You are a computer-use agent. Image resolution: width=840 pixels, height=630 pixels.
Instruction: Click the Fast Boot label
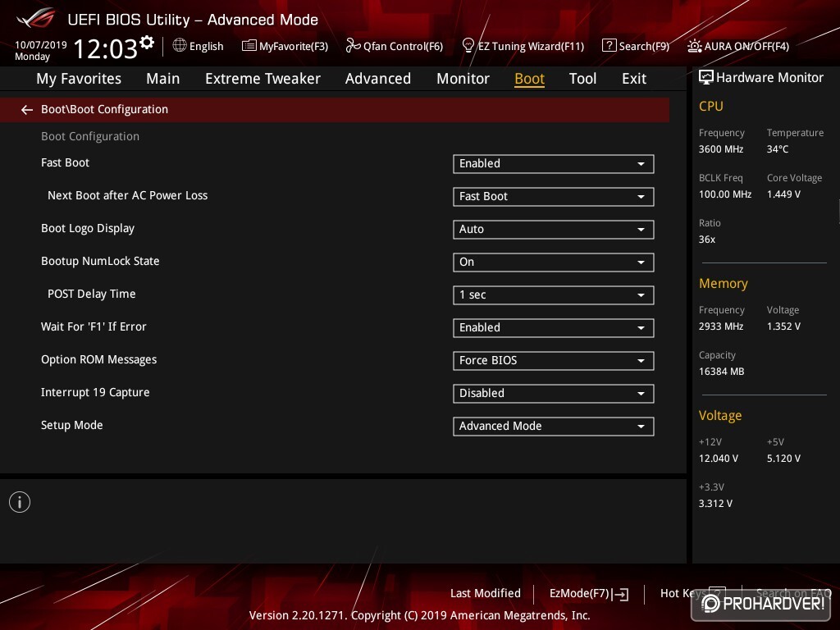65,162
